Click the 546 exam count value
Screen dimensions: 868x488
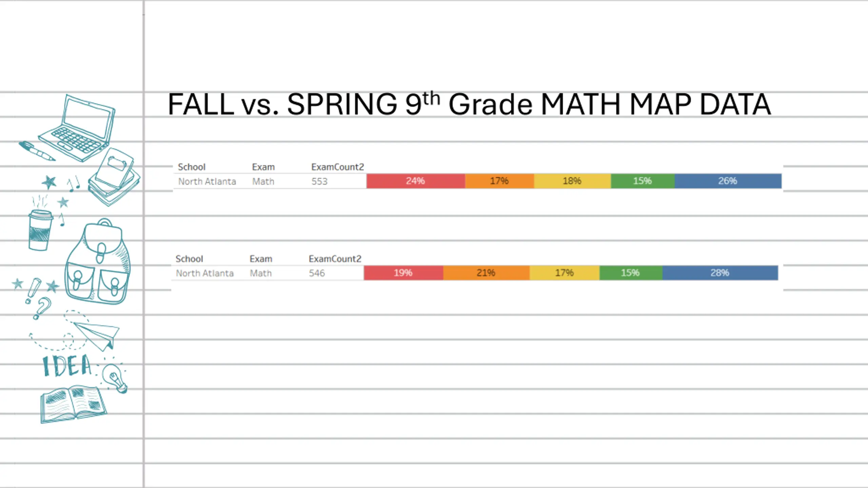[317, 273]
